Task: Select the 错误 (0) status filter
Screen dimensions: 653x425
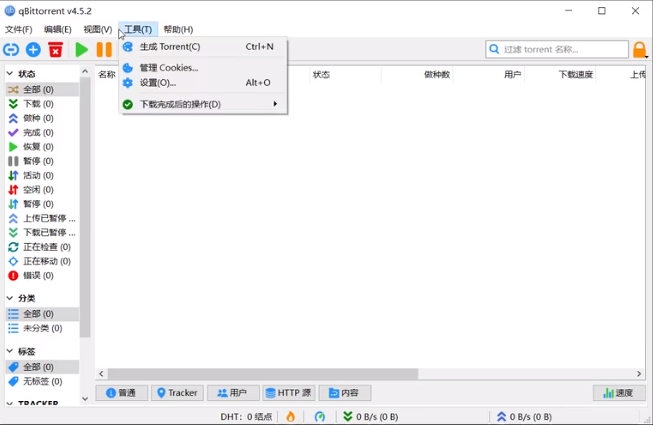Action: tap(42, 276)
